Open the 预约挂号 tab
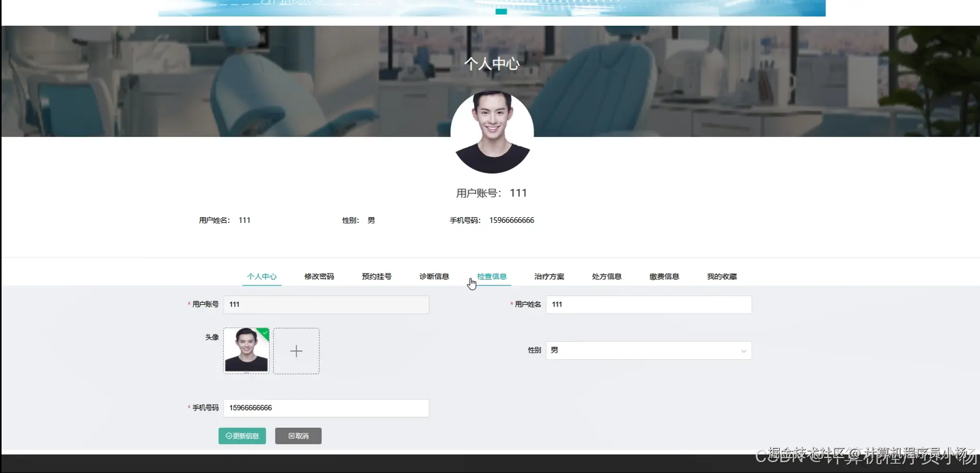 377,277
